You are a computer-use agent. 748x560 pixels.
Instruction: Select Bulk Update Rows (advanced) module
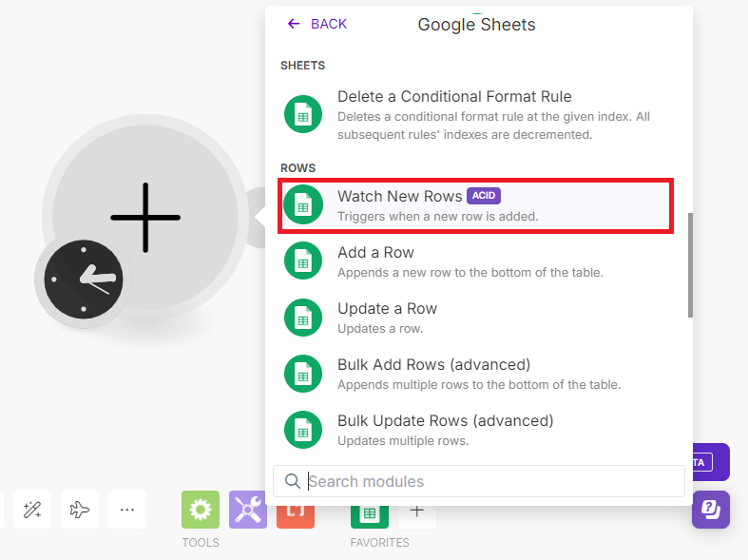[x=475, y=430]
